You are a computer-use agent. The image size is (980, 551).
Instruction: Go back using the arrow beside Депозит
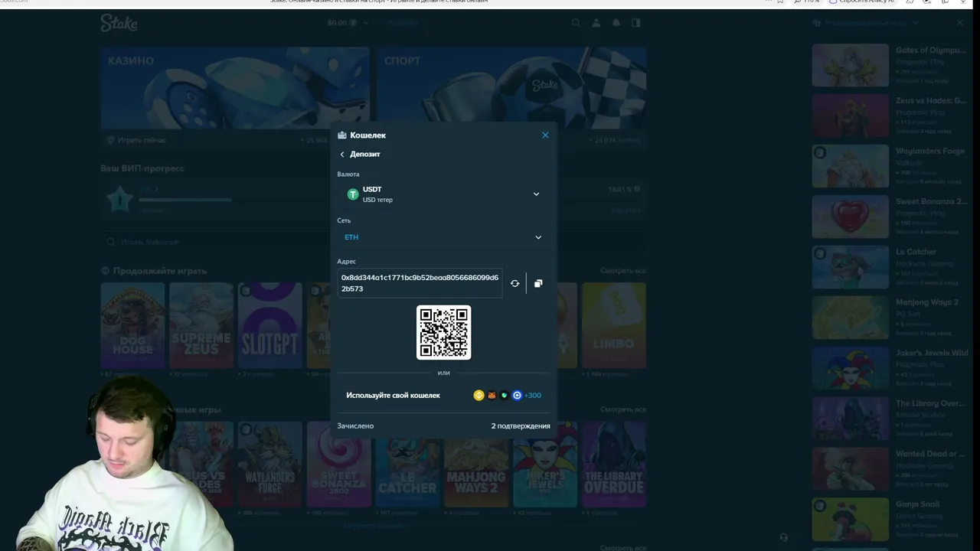[342, 155]
